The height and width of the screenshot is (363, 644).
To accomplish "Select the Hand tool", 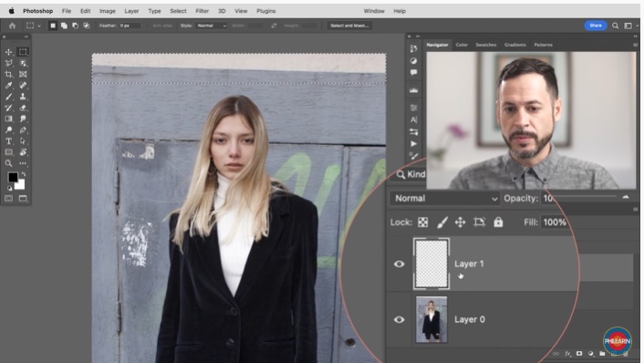I will tap(23, 152).
